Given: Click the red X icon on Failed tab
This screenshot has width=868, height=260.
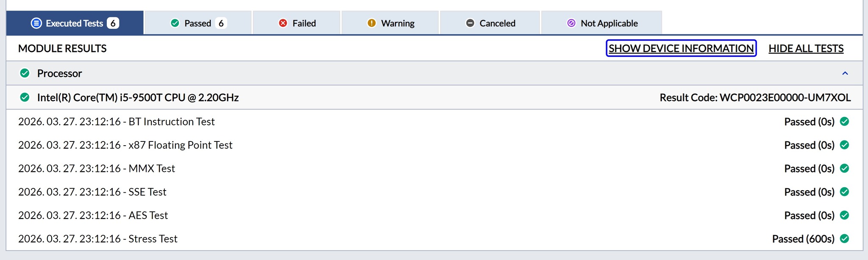Looking at the screenshot, I should (x=283, y=23).
